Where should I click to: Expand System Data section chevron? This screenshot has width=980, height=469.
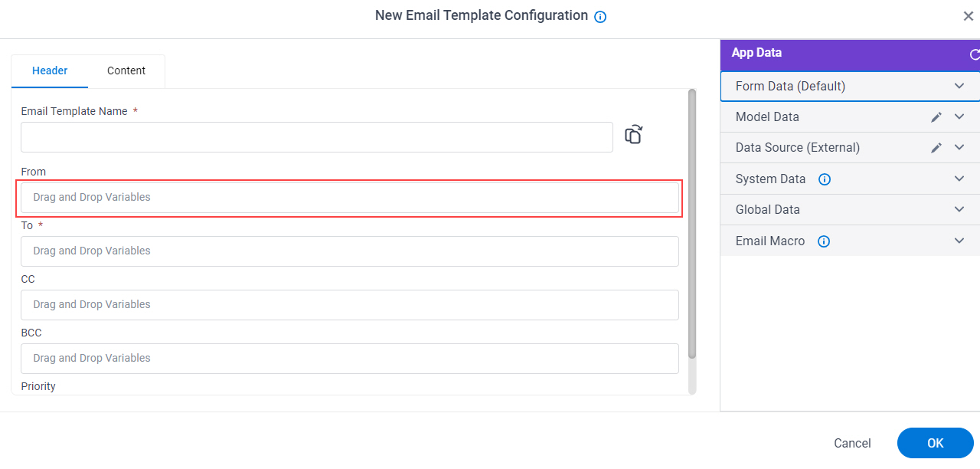959,179
